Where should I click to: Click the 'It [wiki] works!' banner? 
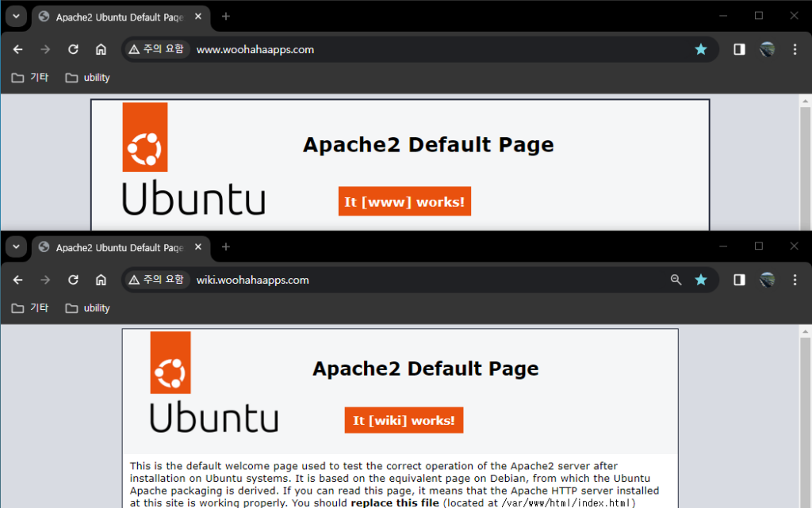(x=404, y=420)
